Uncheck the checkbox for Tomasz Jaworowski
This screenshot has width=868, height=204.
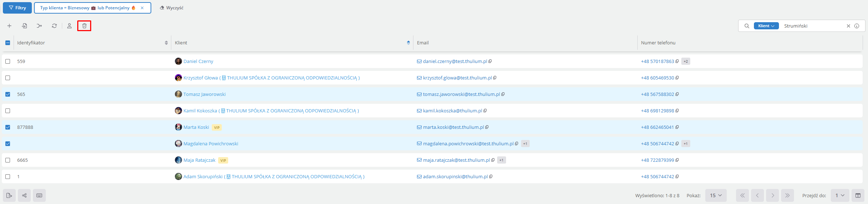click(8, 94)
